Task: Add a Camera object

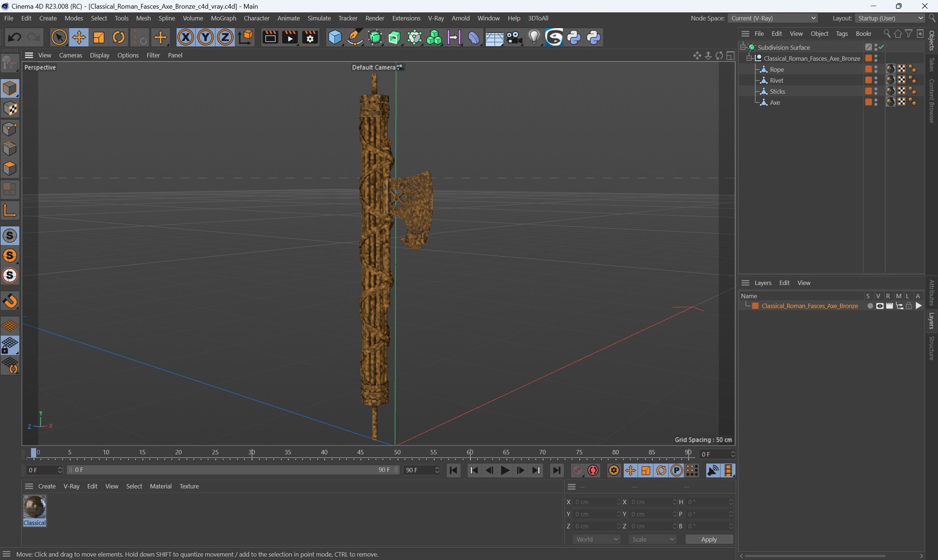Action: click(x=514, y=37)
